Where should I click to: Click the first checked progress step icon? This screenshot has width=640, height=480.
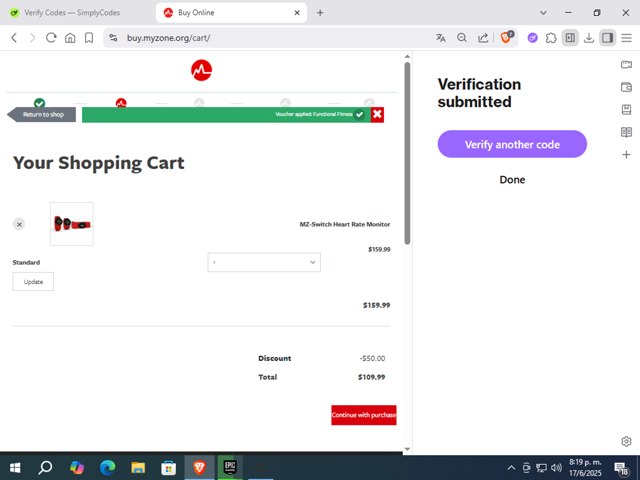(40, 102)
